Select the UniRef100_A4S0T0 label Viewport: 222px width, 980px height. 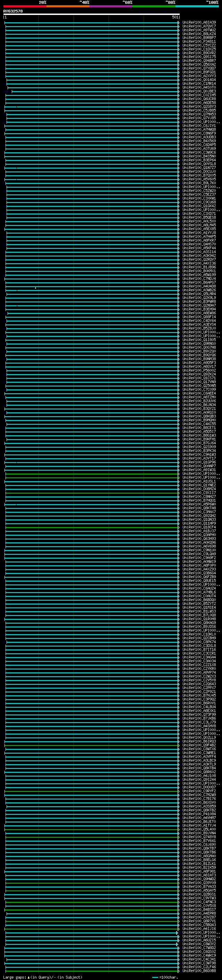199,88
